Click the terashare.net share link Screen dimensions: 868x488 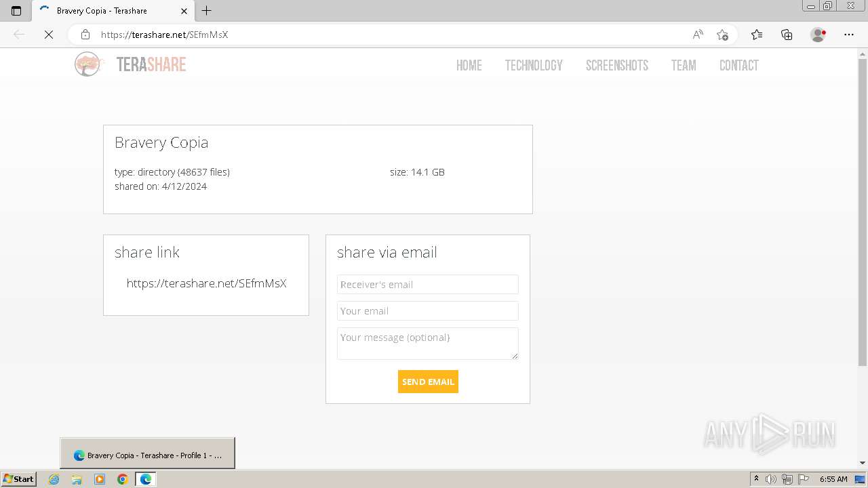click(x=206, y=283)
